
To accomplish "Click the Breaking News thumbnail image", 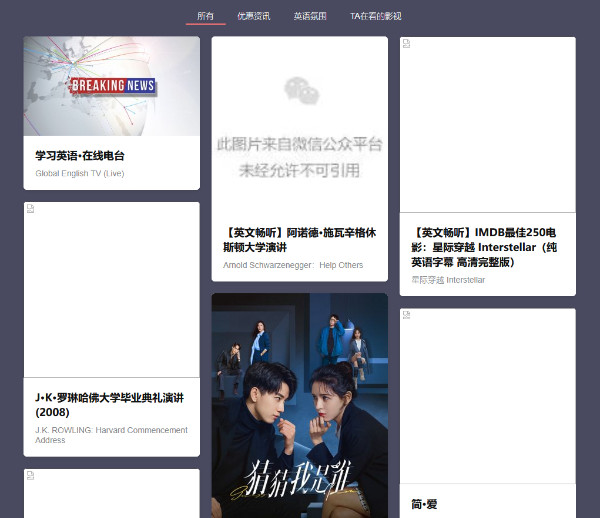I will click(x=111, y=86).
